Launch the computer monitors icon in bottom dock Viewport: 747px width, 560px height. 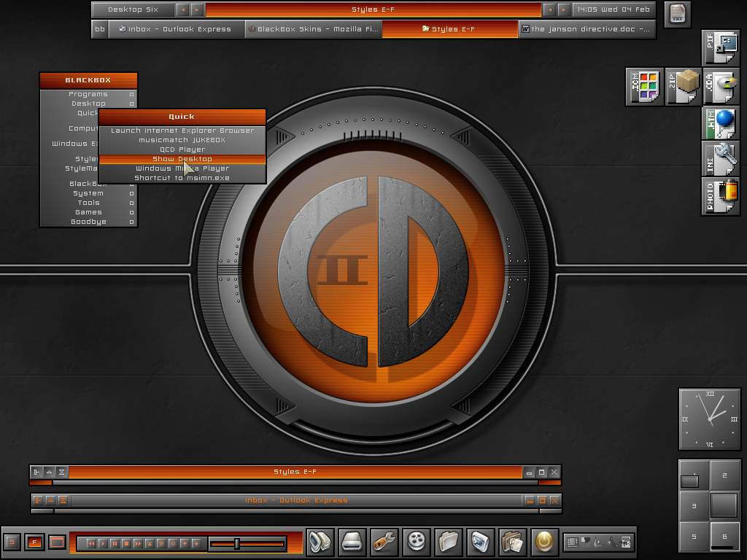(x=320, y=542)
